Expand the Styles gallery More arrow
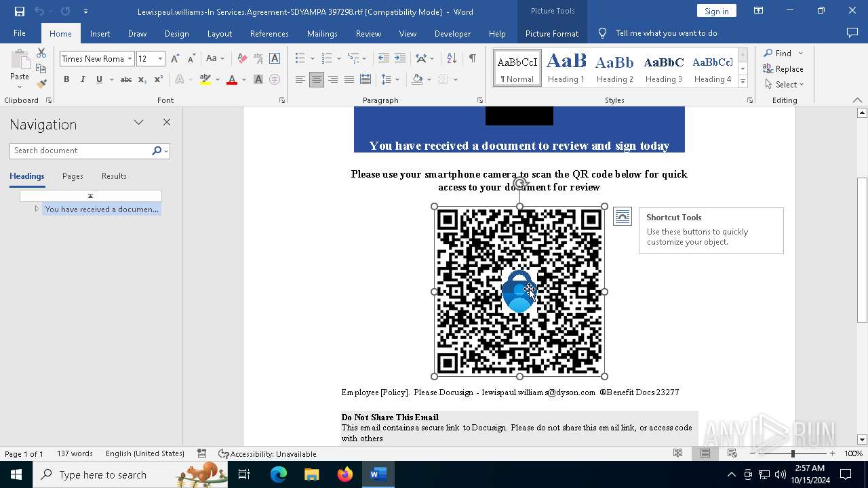Screen dimensions: 868x488 [x=743, y=82]
